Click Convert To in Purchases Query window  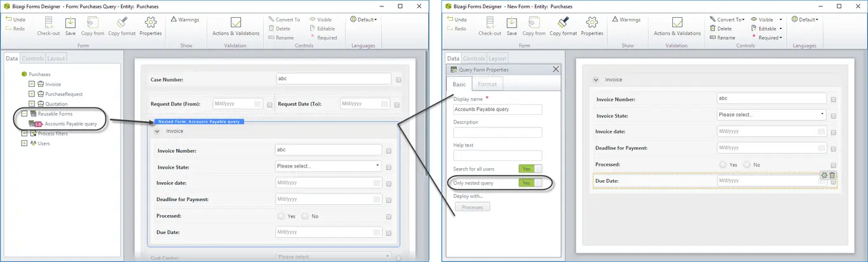tap(284, 20)
